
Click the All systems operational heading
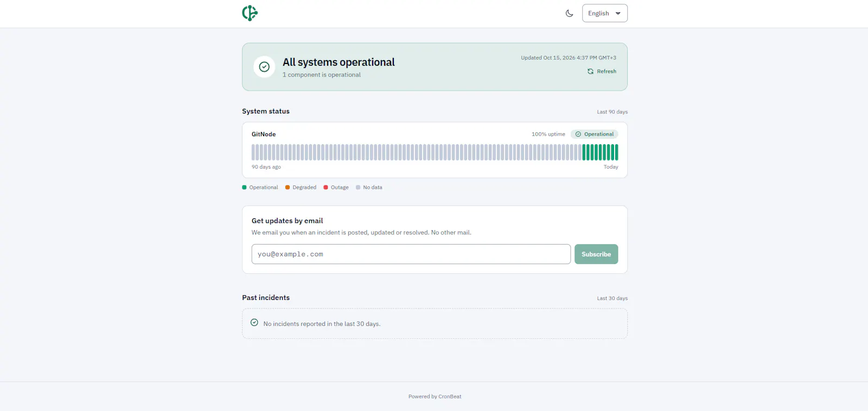pyautogui.click(x=339, y=62)
